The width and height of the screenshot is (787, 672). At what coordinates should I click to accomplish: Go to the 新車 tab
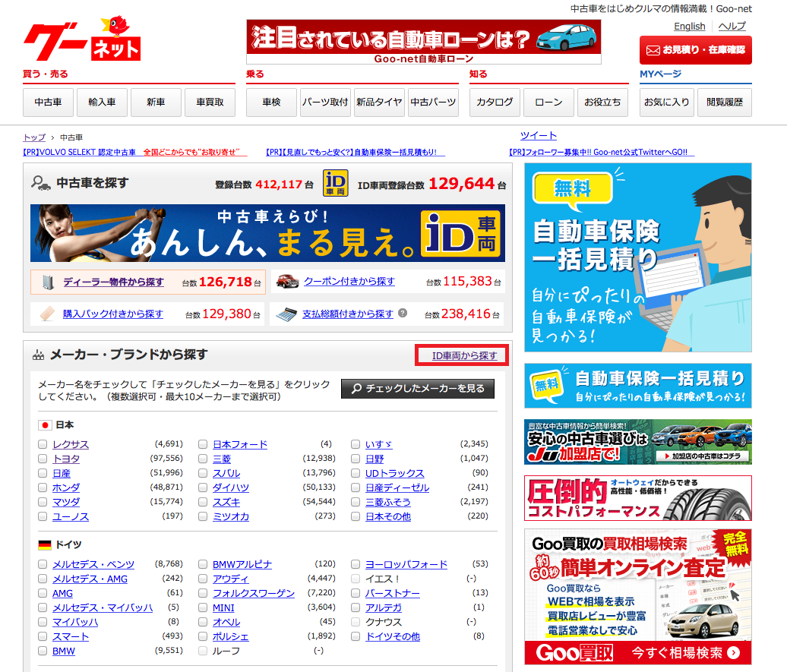[x=156, y=103]
